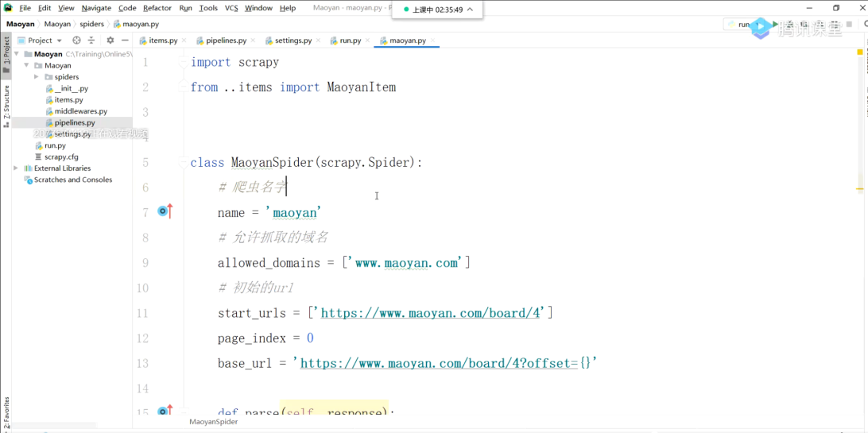Click the Collapse All icon in Project panel
The width and height of the screenshot is (868, 433).
pos(91,41)
